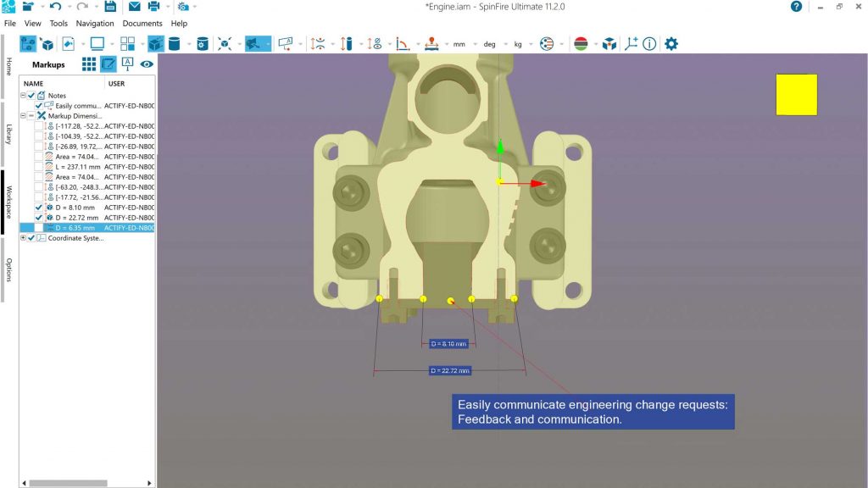Collapse the Markup Dimensions tree node
Screen dimensions: 868x488
pyautogui.click(x=23, y=115)
